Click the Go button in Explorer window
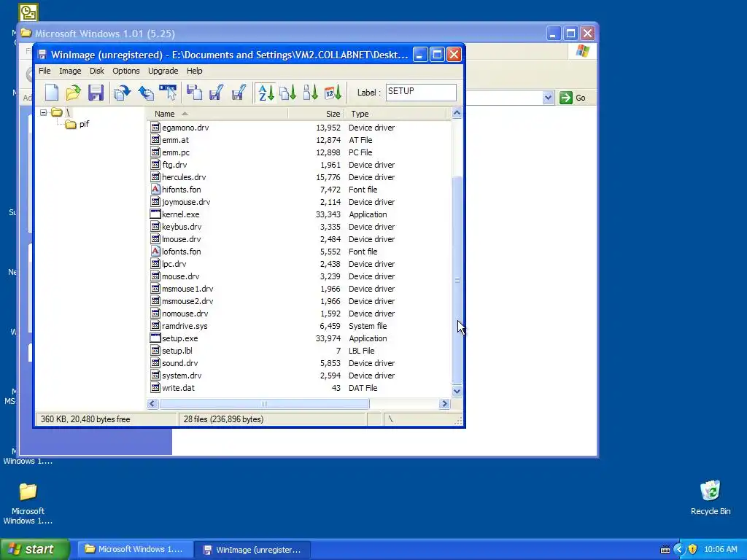The height and width of the screenshot is (560, 747). [573, 98]
